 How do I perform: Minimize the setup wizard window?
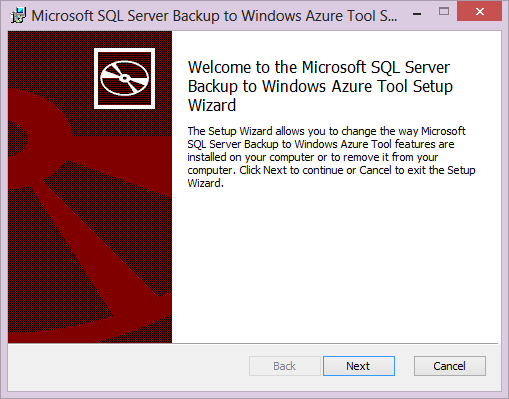click(x=417, y=13)
